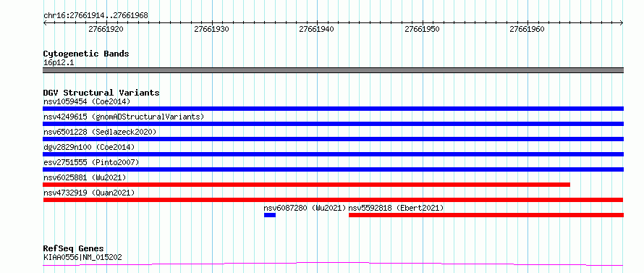Screen dimensions: 644x273
Task: Open variant nsv5592818 (Ebert2021) label
Action: coord(396,208)
